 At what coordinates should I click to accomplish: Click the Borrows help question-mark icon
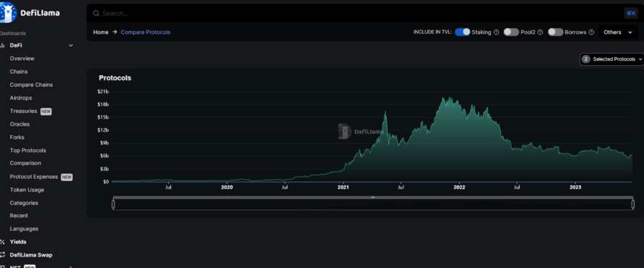click(x=592, y=32)
